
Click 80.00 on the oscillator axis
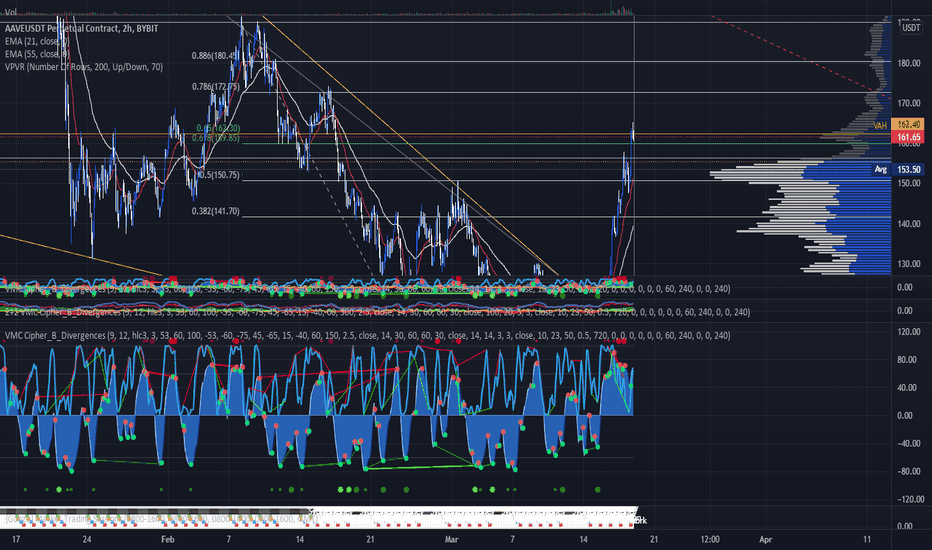[x=907, y=360]
